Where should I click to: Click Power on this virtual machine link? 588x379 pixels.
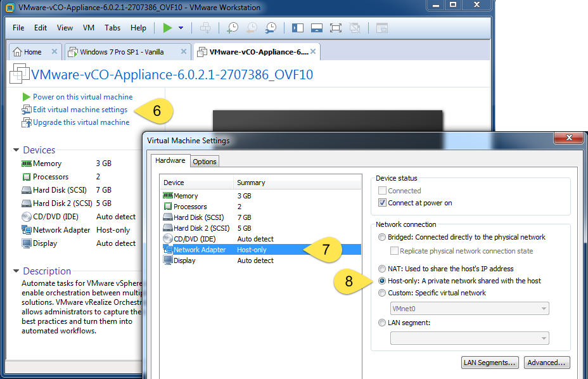point(82,97)
